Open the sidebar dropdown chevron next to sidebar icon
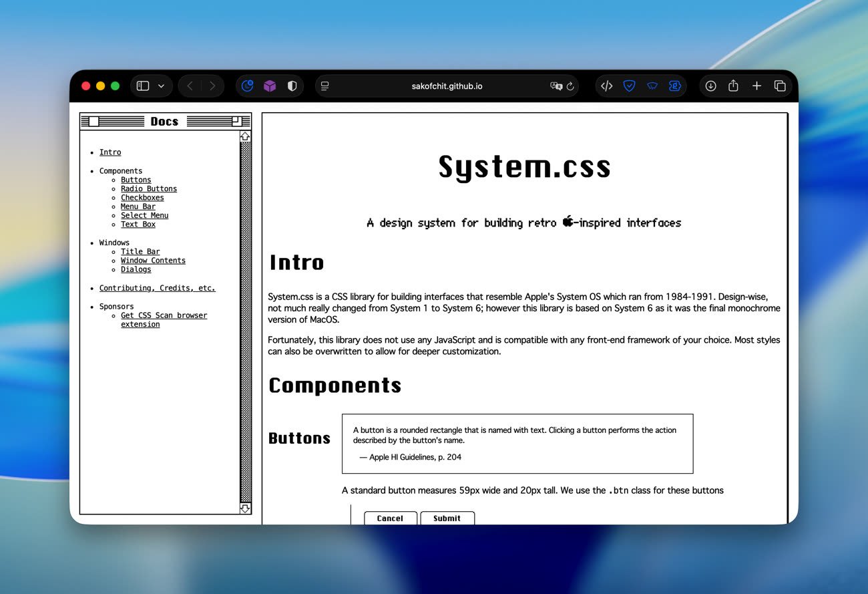868x594 pixels. tap(161, 86)
